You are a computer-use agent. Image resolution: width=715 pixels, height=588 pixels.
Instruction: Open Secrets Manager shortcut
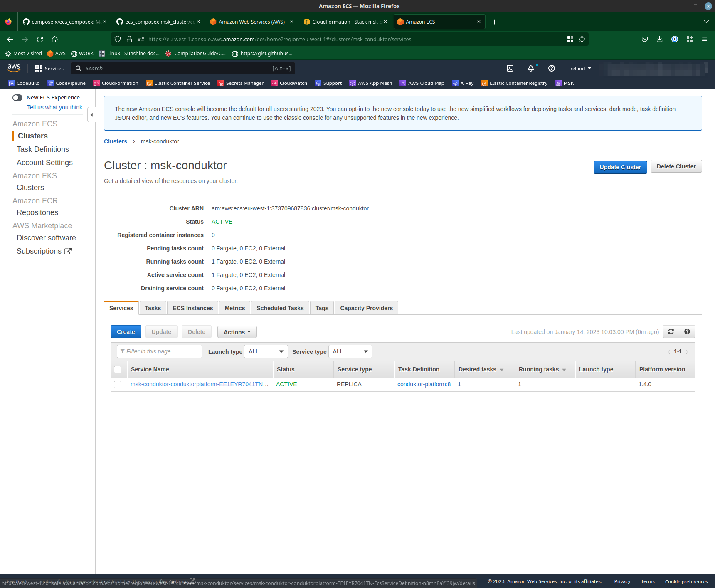point(241,83)
